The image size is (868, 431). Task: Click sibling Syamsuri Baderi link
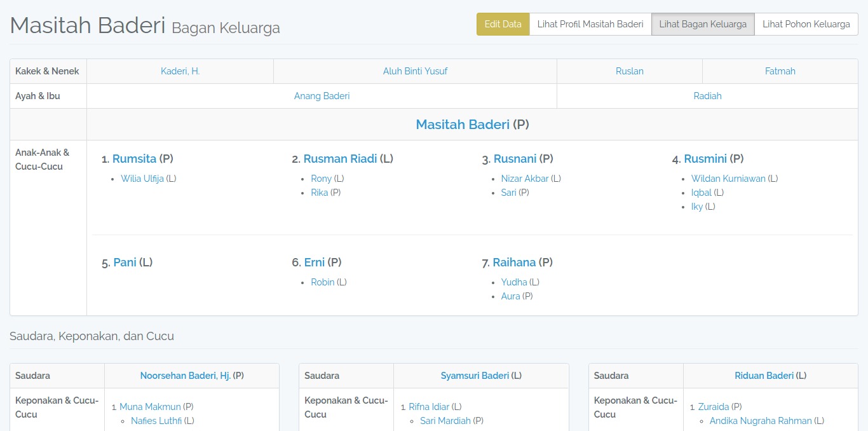point(475,376)
